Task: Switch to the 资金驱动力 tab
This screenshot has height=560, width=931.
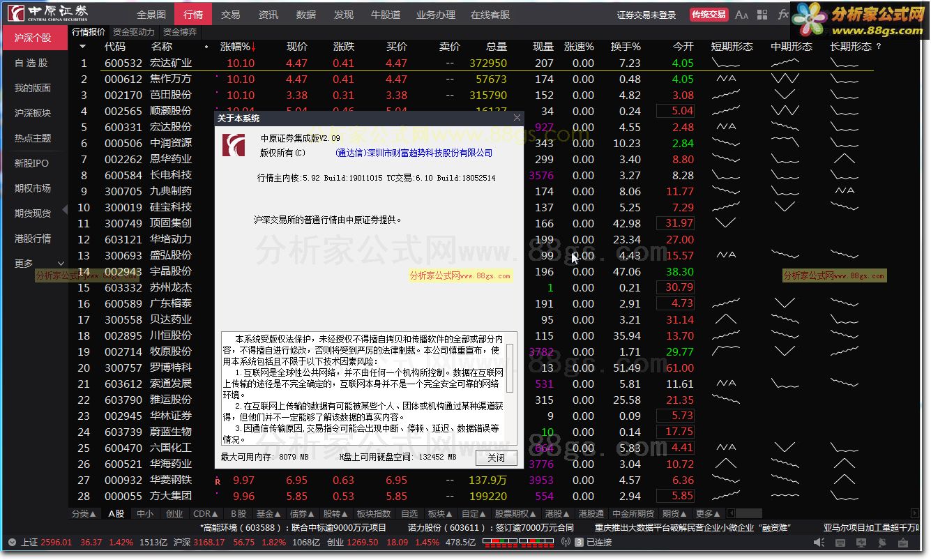Action: pyautogui.click(x=134, y=32)
